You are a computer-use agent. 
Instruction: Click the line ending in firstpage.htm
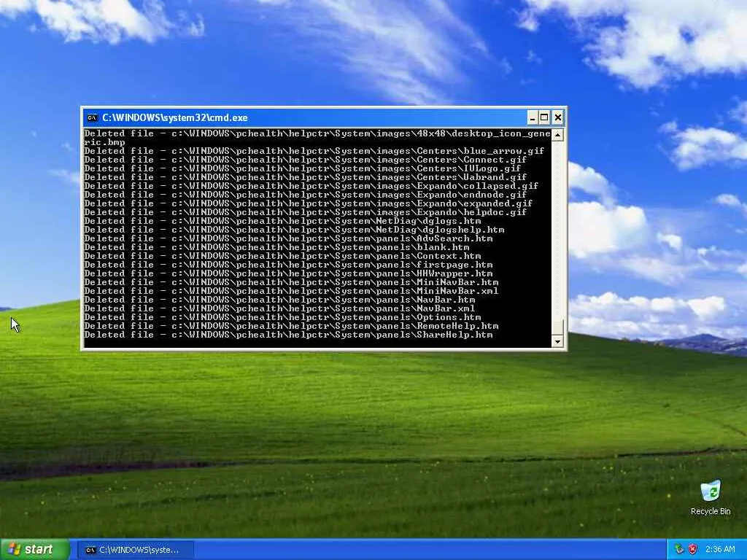click(288, 265)
